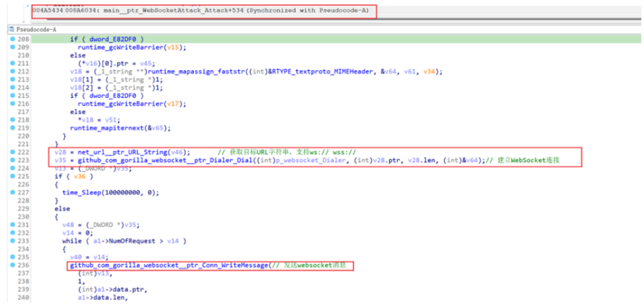
Task: Open net_url__ptr_URL_String function
Action: [124, 152]
